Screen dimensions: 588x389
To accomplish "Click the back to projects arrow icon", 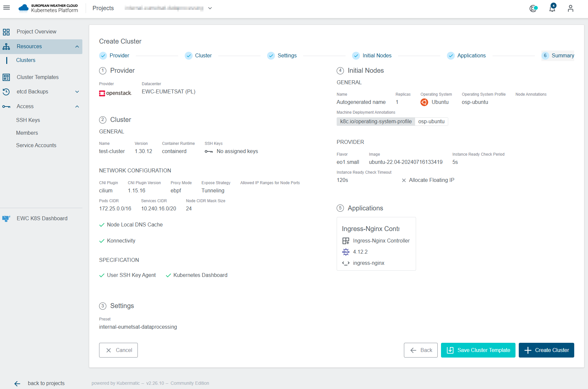I will tap(17, 383).
